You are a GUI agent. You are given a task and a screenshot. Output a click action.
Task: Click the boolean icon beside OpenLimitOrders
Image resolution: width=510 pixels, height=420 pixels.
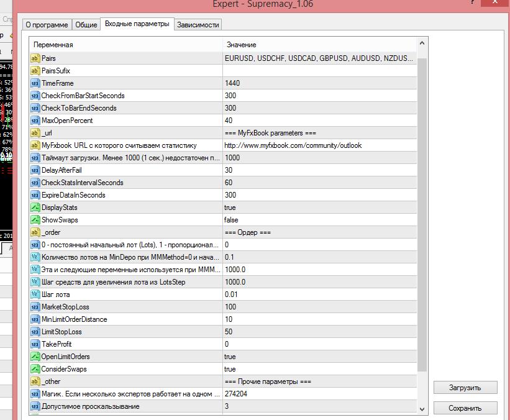pos(35,357)
